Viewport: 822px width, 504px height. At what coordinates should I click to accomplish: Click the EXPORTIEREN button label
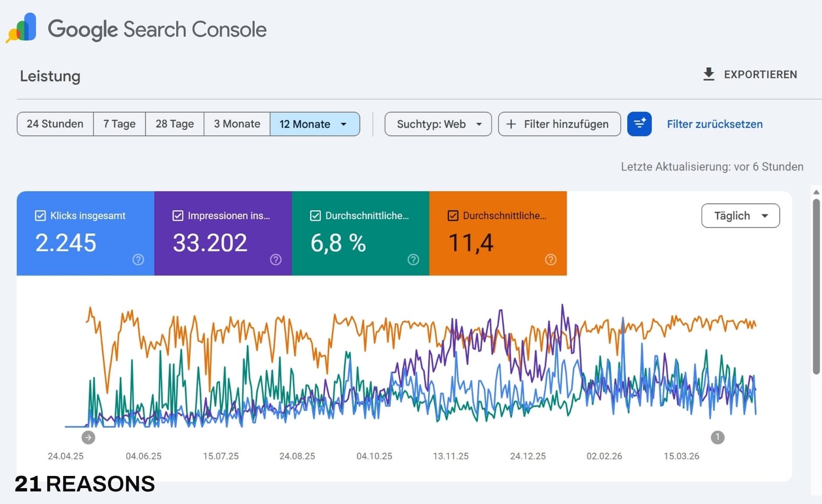(x=761, y=75)
